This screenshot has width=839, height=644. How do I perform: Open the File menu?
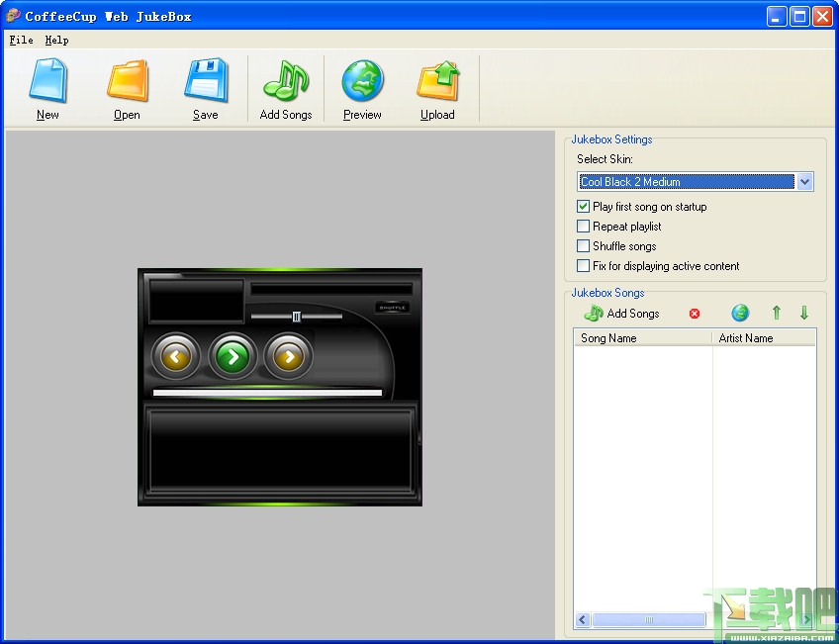point(22,41)
